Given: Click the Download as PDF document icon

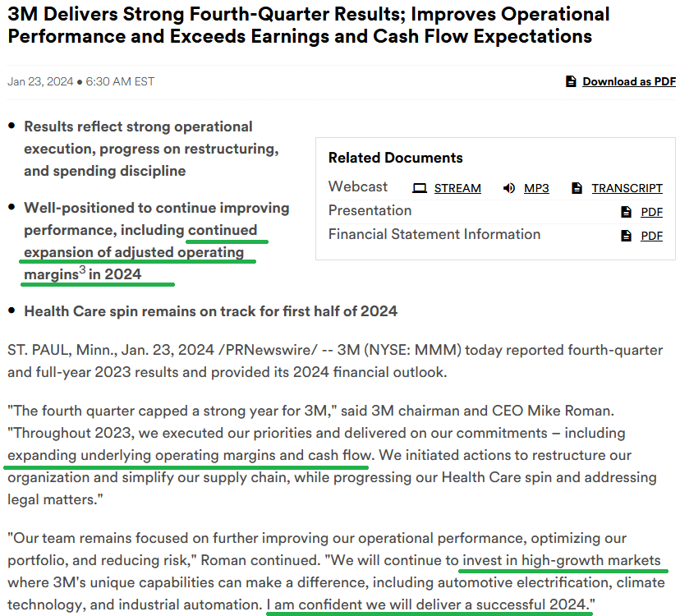Looking at the screenshot, I should tap(571, 81).
